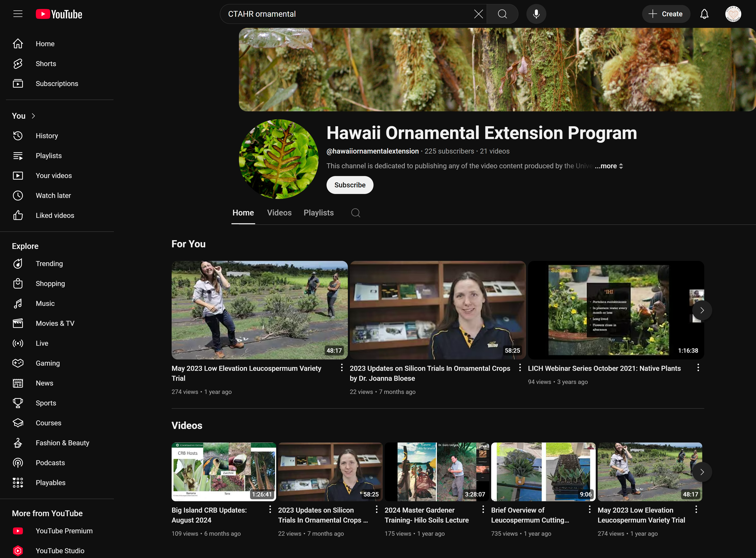756x558 pixels.
Task: Click into the search input field
Action: [348, 14]
